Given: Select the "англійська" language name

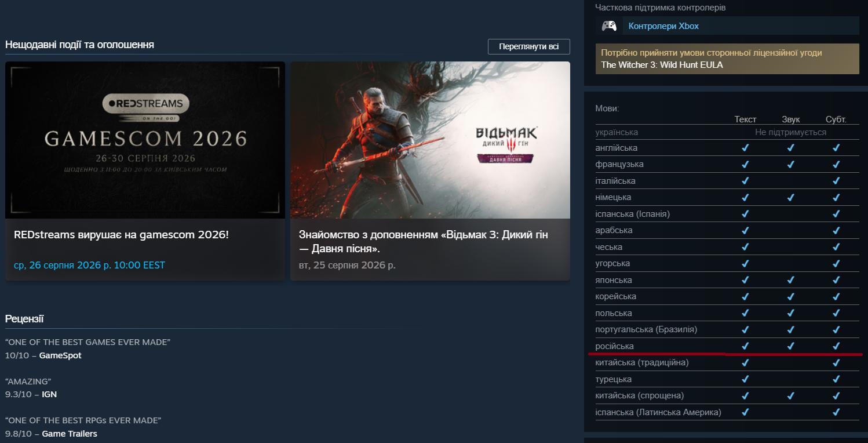Looking at the screenshot, I should 617,148.
